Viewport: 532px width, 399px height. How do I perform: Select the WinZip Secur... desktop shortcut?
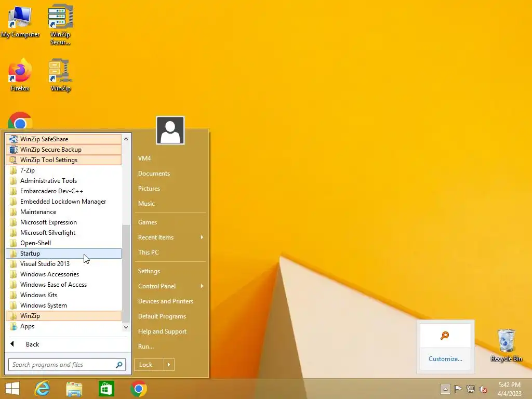[60, 24]
